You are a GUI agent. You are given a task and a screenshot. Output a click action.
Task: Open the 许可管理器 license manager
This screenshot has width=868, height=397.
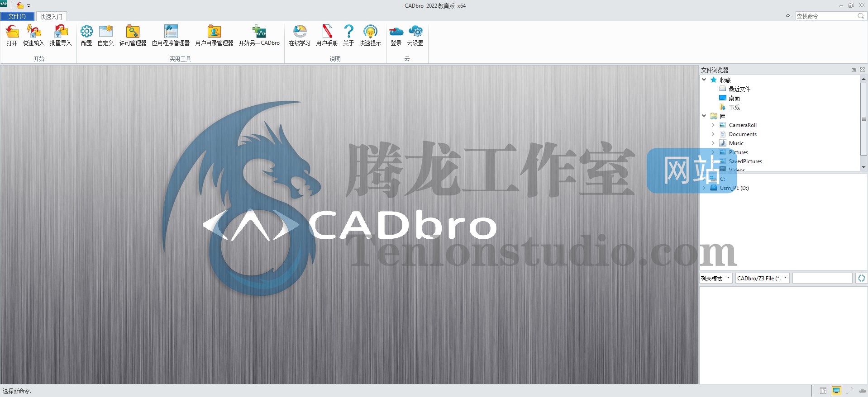(x=133, y=35)
